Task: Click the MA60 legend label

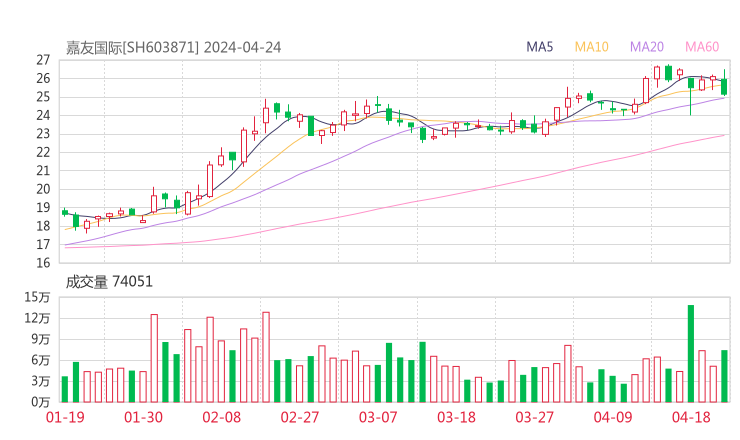Action: click(702, 47)
